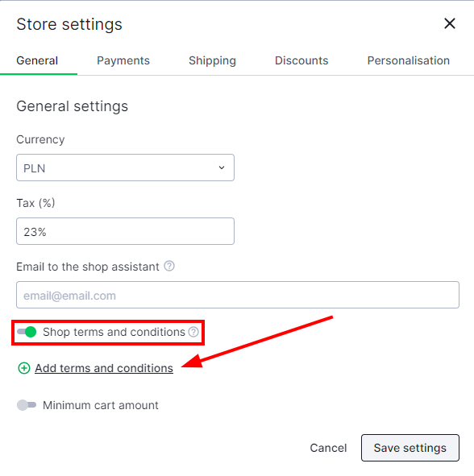Click Add terms and conditions link
The image size is (474, 476).
(104, 368)
